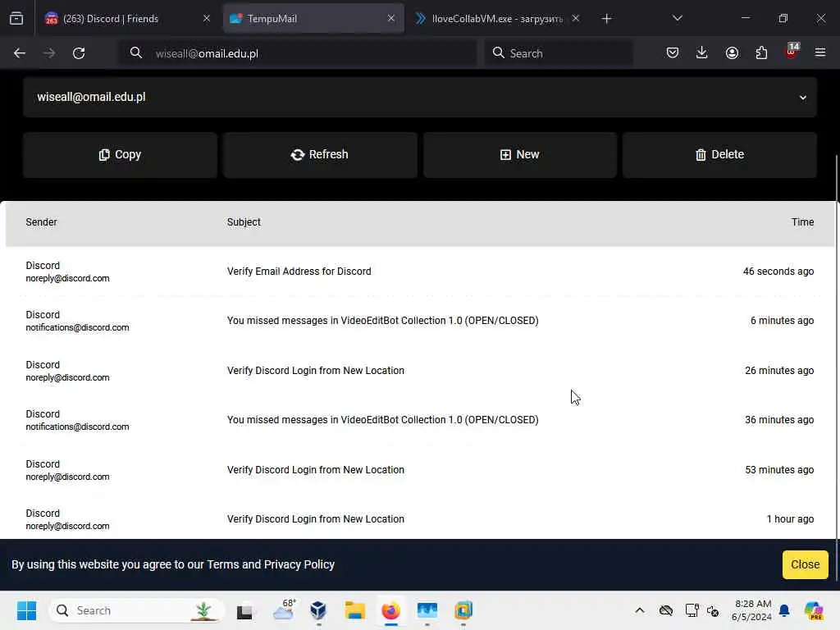This screenshot has height=630, width=840.
Task: Switch to TempuMail tab
Action: 313,19
